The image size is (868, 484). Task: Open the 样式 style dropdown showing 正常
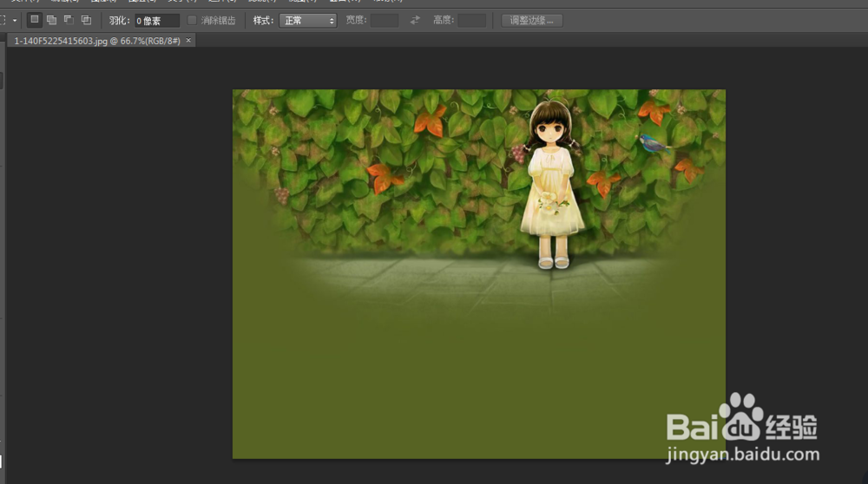pos(308,21)
